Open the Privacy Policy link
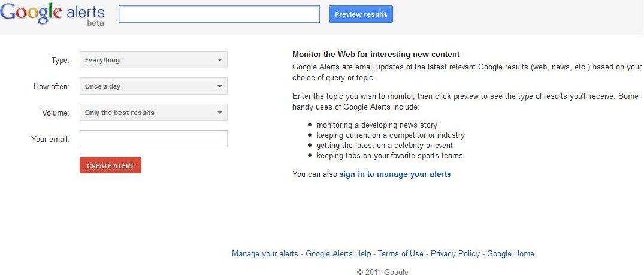Screen dimensions: 644x275 tap(455, 254)
